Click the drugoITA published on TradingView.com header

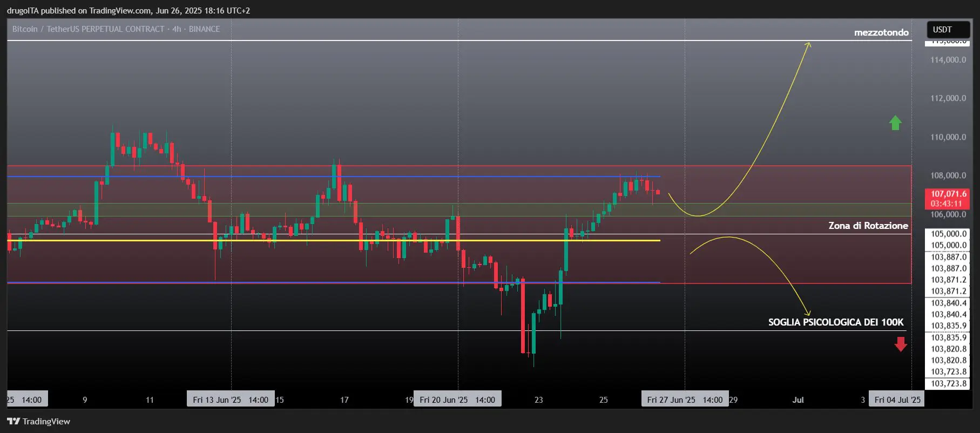click(129, 10)
